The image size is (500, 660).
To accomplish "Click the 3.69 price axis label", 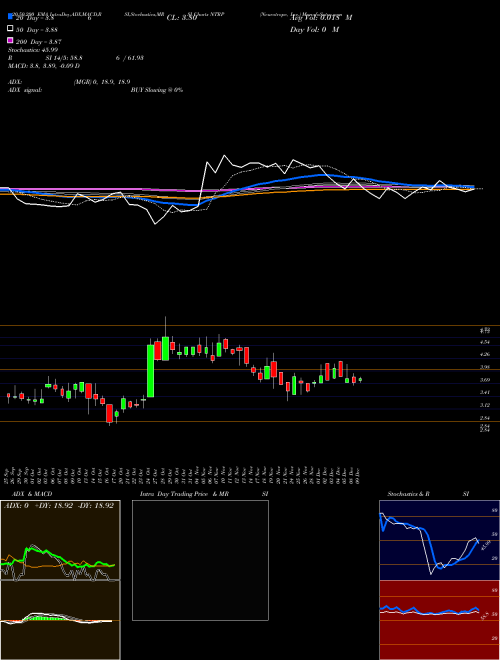I will point(485,380).
